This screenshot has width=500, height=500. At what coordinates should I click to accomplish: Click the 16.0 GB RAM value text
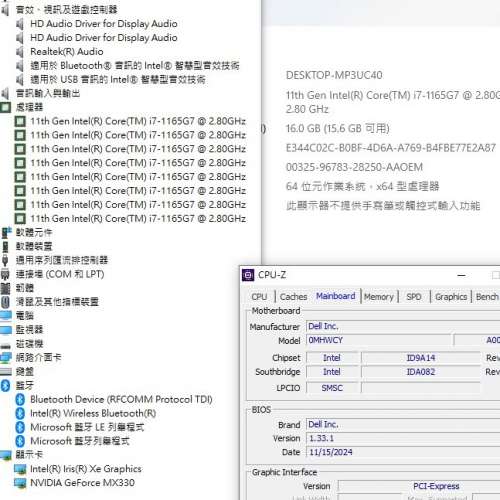(337, 129)
